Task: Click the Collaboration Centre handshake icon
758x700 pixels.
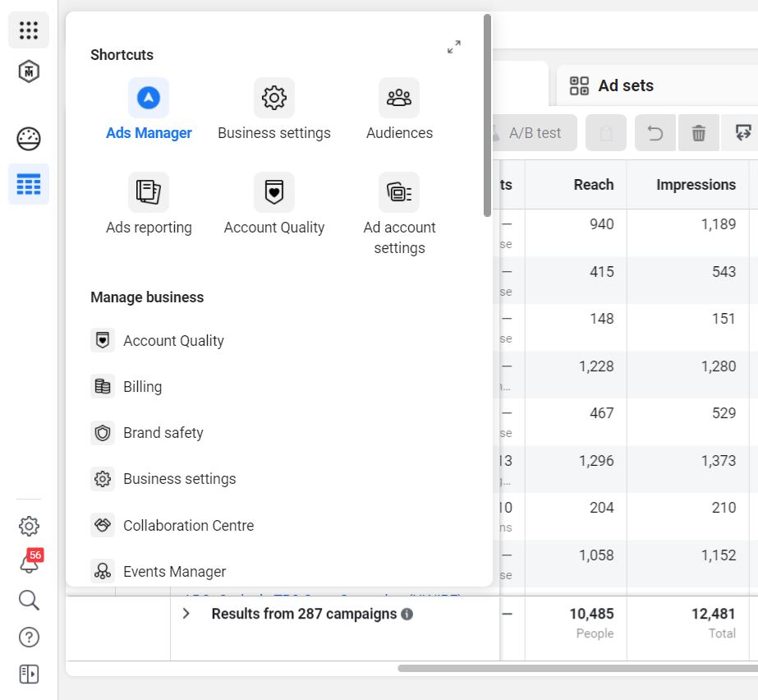Action: point(103,525)
